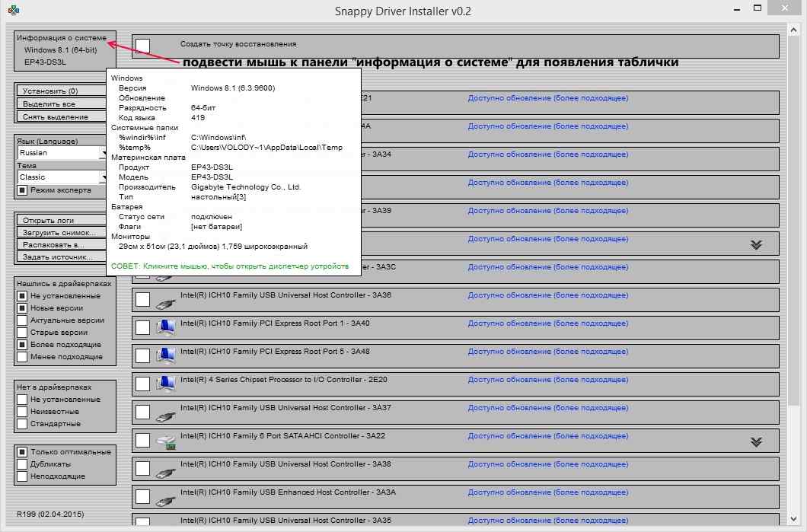Click the Задать источник... button

pyautogui.click(x=61, y=256)
